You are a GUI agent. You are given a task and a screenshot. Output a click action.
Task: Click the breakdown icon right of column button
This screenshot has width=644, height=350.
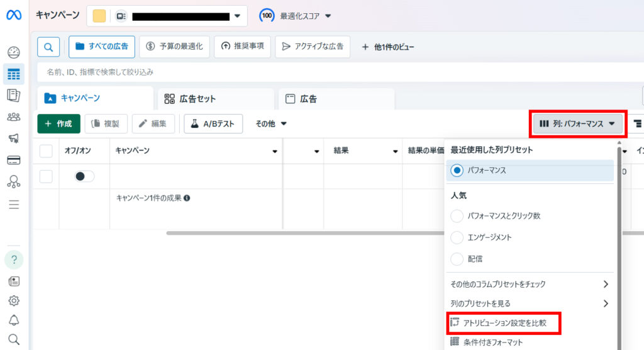click(x=638, y=123)
